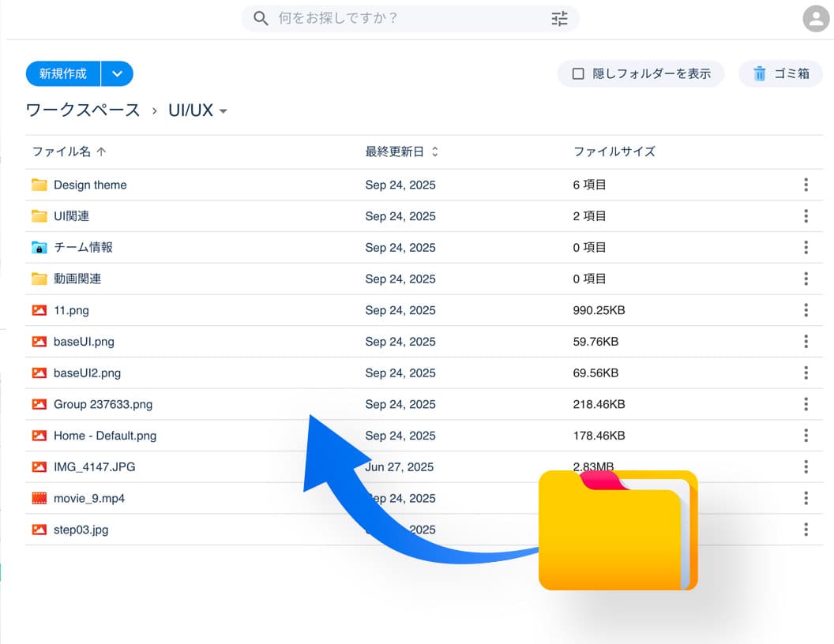Image resolution: width=834 pixels, height=644 pixels.
Task: Click three-dot menu for baseUI2.png
Action: [x=806, y=373]
